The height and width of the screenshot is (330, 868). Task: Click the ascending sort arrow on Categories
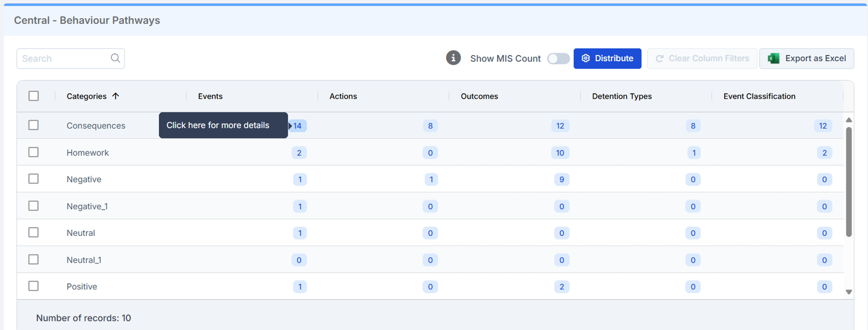pos(116,96)
